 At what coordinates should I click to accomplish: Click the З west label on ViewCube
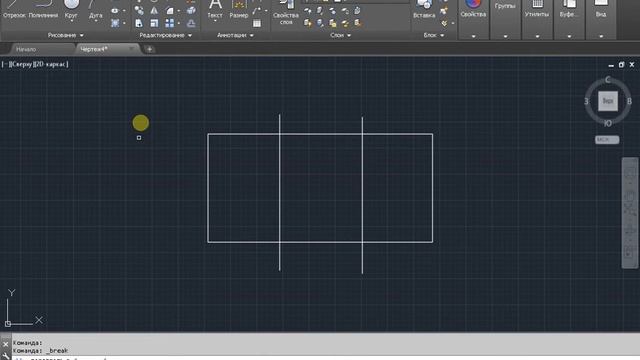[587, 101]
